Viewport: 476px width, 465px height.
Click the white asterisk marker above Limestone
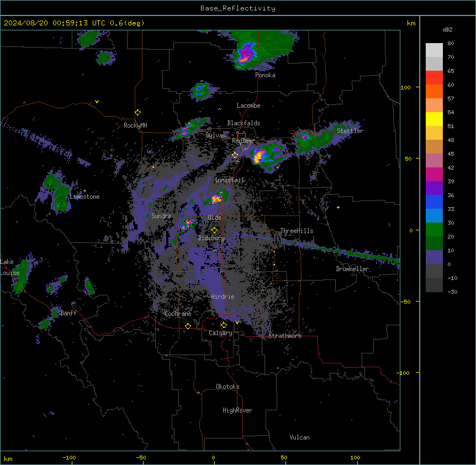pyautogui.click(x=84, y=191)
